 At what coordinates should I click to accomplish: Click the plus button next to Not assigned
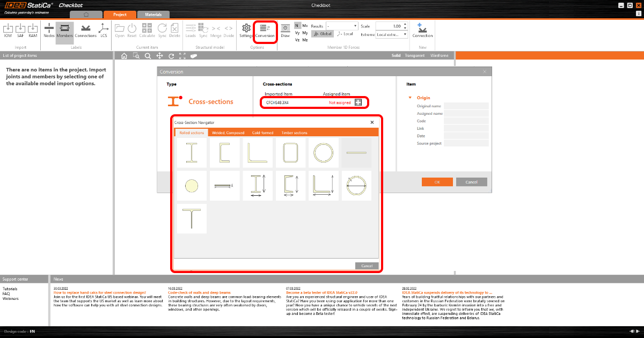click(x=358, y=102)
